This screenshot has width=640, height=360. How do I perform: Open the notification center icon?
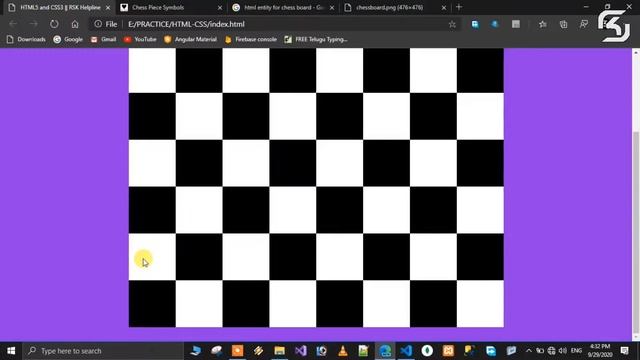tap(624, 351)
